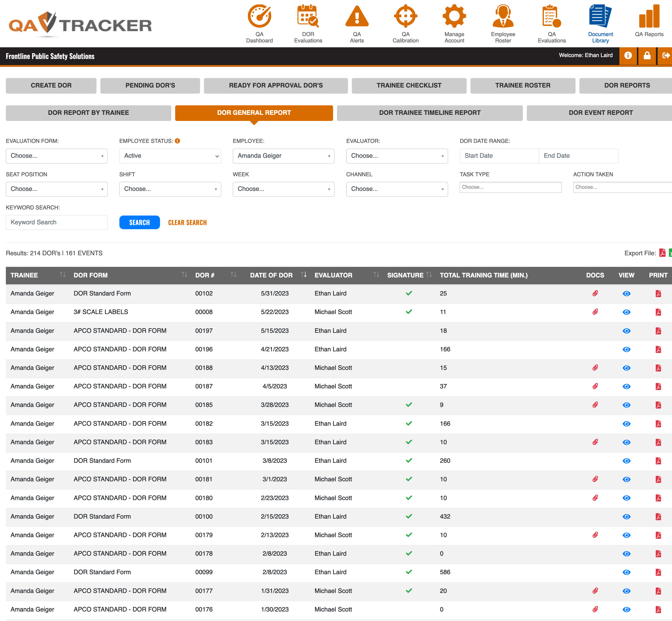View DOR 00197 with eye icon
This screenshot has height=621, width=672.
click(x=626, y=331)
